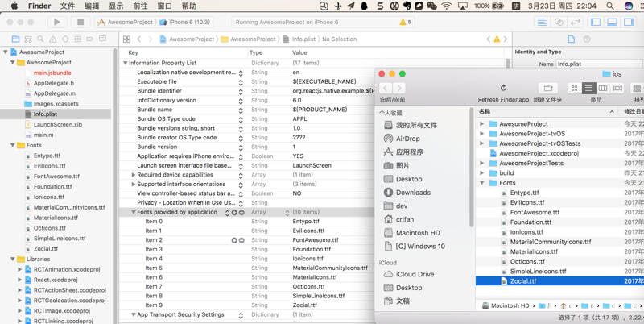Switch Finder to icon view
Screen dimensions: 644x324
click(x=575, y=88)
